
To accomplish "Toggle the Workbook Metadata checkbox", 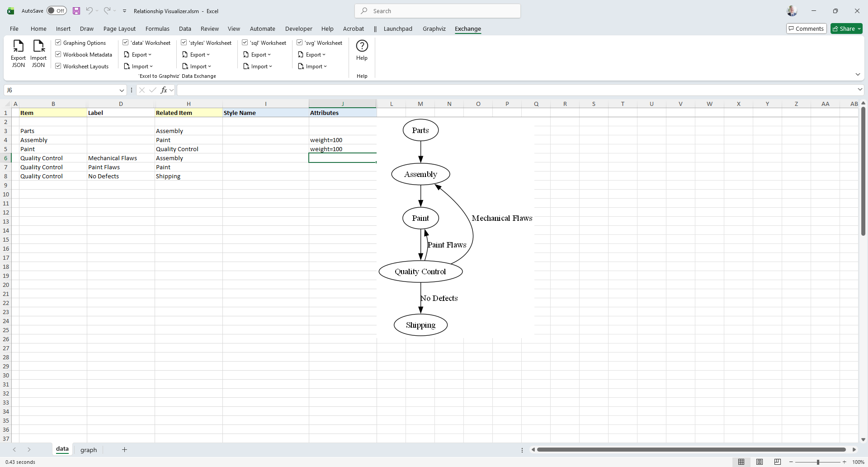I will tap(58, 54).
